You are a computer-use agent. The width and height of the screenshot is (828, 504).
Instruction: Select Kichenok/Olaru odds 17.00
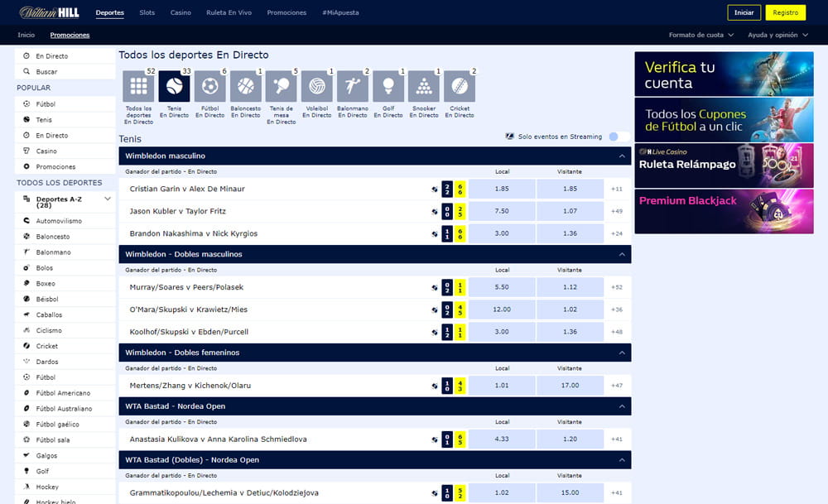pyautogui.click(x=570, y=386)
